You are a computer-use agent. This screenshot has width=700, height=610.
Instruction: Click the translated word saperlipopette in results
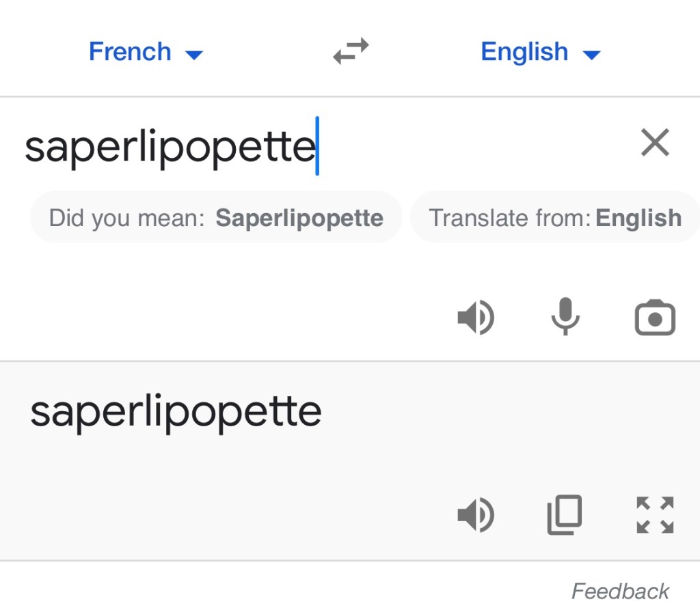(176, 412)
